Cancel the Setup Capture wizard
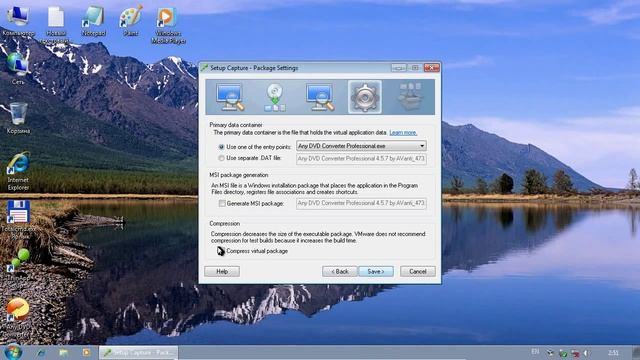640x360 pixels. (418, 271)
